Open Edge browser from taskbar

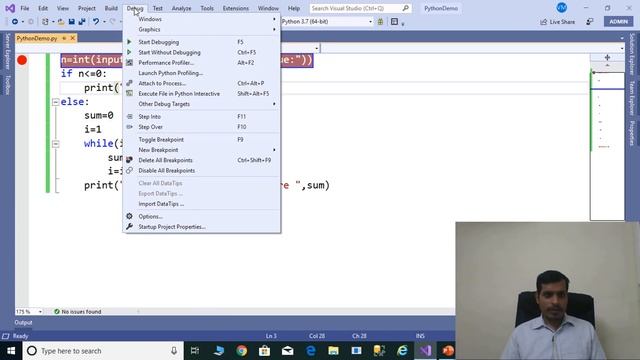click(311, 351)
